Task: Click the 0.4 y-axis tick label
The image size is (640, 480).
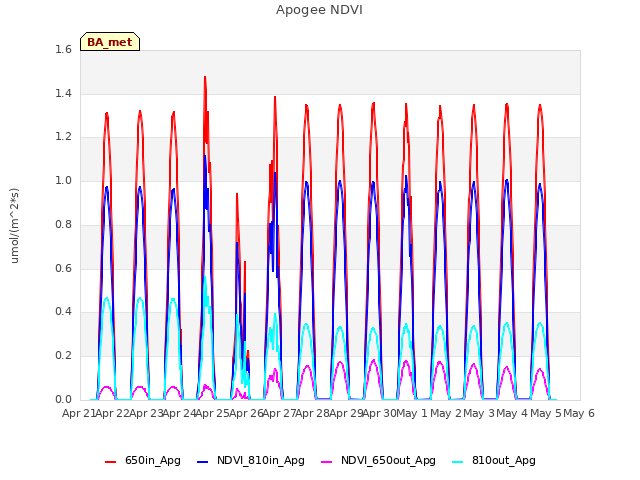Action: point(63,311)
